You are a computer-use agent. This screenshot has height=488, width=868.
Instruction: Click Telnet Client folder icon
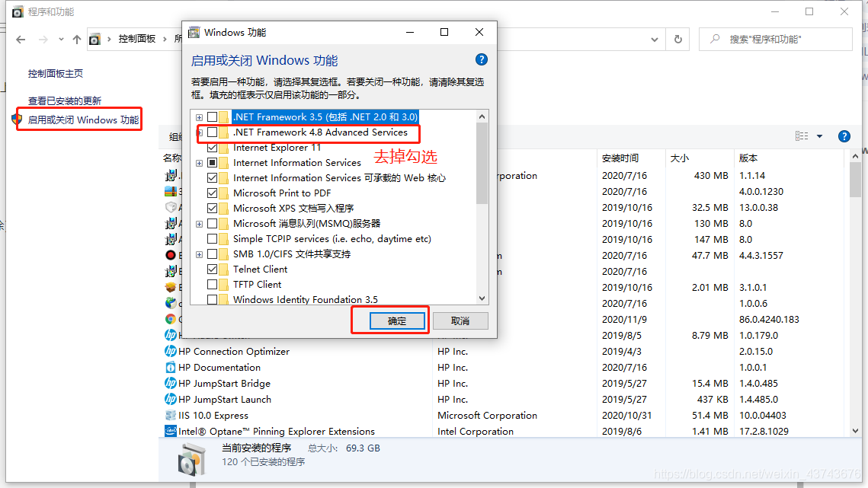(223, 270)
